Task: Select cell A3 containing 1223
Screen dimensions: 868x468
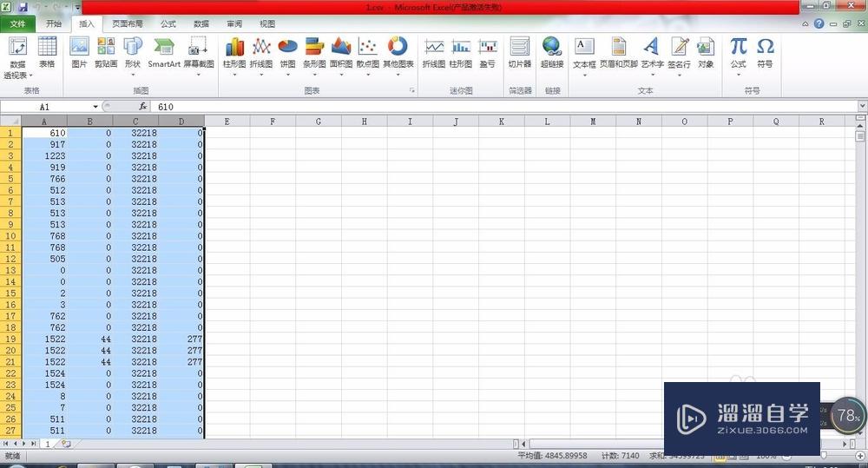Action: [x=44, y=156]
